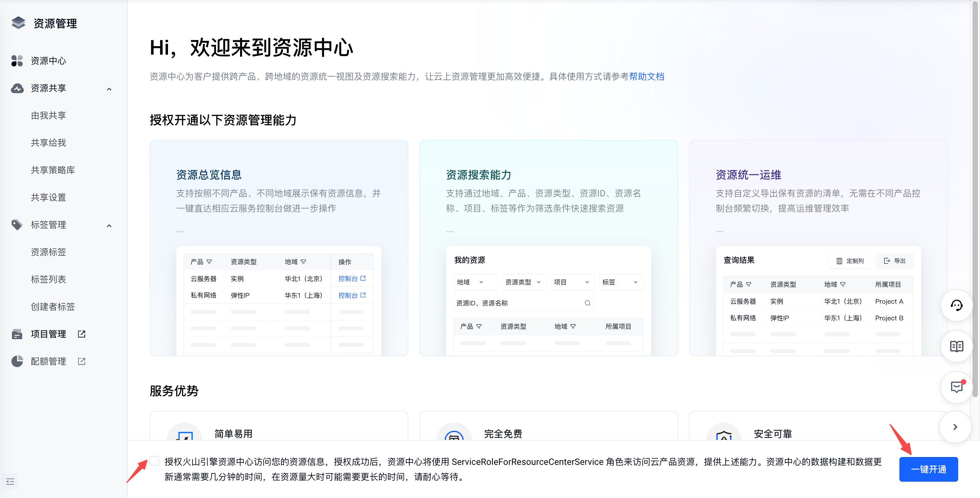Click the 项目管理 external link icon
The image size is (980, 498).
tap(81, 334)
